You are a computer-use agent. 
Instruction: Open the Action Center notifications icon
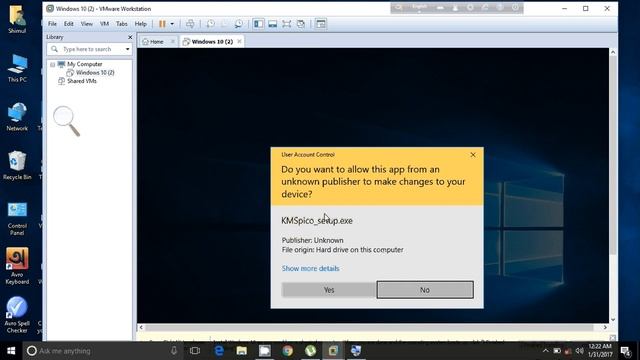(x=626, y=351)
